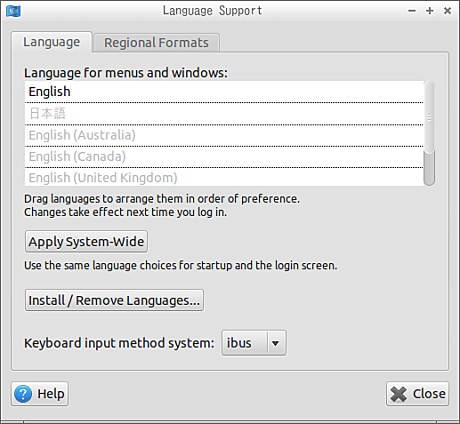Choose English (Australia) from the list
460x424 pixels.
click(224, 135)
